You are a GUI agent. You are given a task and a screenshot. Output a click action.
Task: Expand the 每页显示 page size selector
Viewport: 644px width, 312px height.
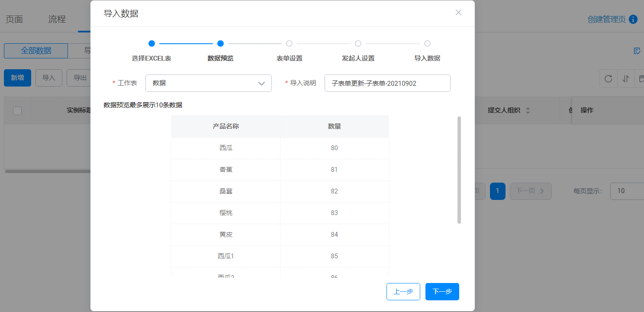pos(627,191)
